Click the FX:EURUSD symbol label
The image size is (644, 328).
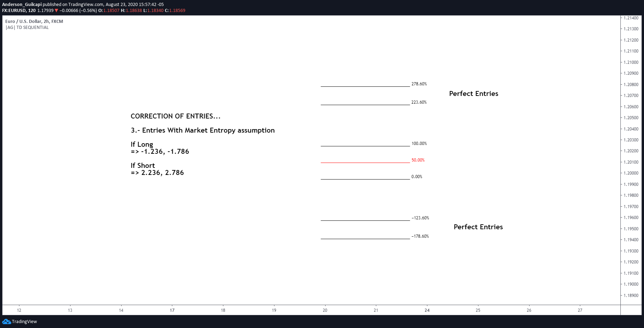click(14, 11)
